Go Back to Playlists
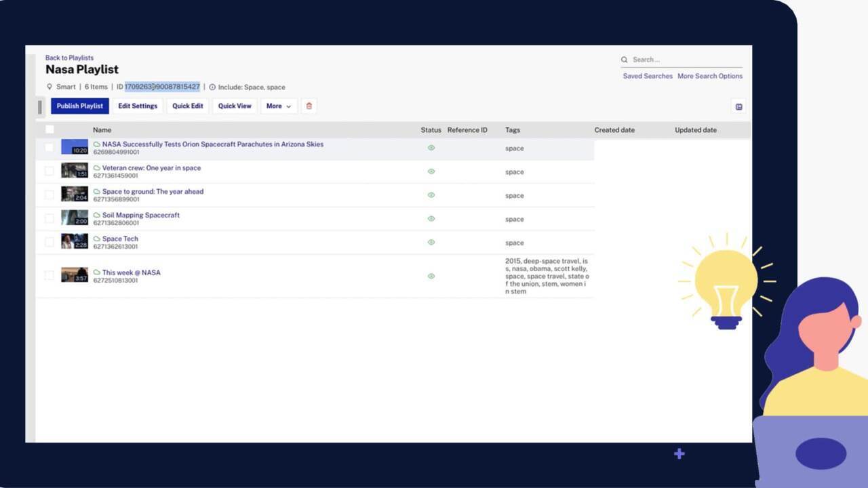This screenshot has height=488, width=868. pyautogui.click(x=69, y=58)
